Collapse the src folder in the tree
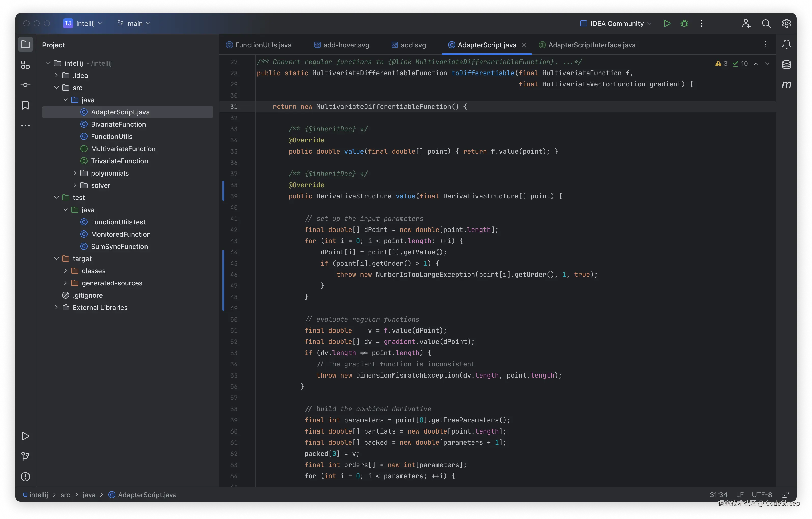 pos(56,88)
